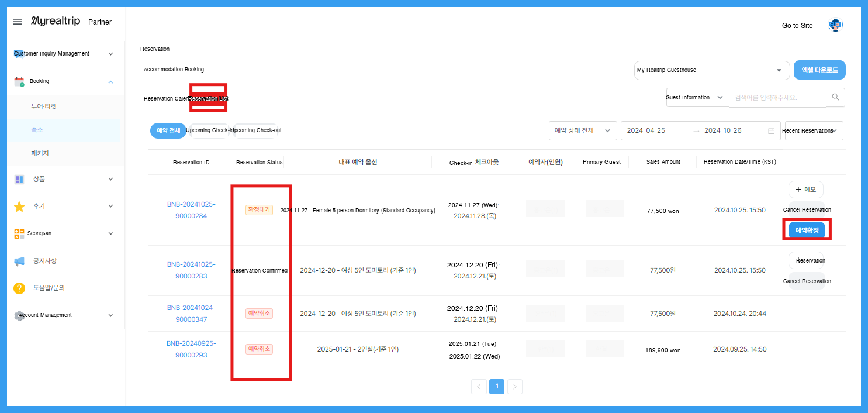This screenshot has width=868, height=413.
Task: Open the user profile avatar
Action: tap(835, 25)
